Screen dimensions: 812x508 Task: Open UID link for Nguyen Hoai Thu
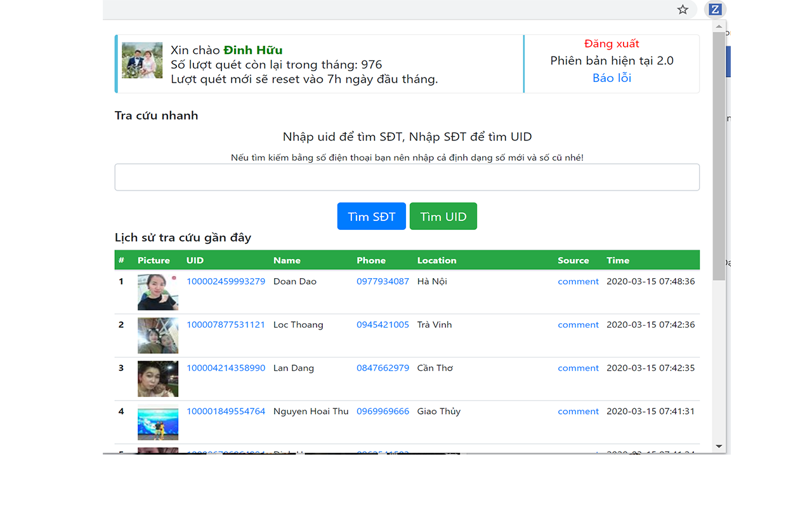(226, 411)
